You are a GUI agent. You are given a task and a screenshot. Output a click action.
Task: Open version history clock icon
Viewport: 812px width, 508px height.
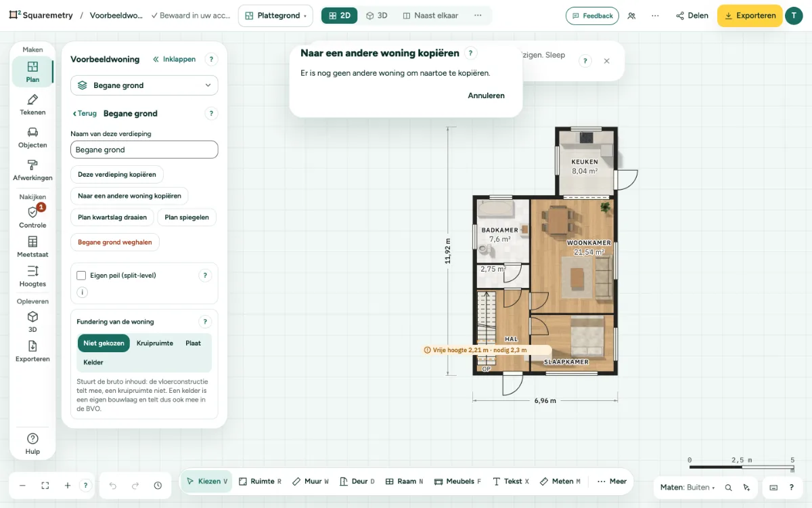click(158, 486)
